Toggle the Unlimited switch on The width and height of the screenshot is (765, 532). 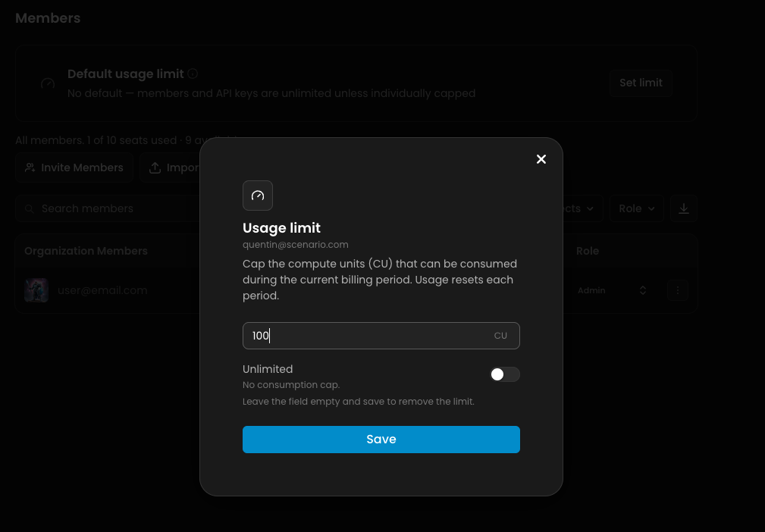click(504, 374)
